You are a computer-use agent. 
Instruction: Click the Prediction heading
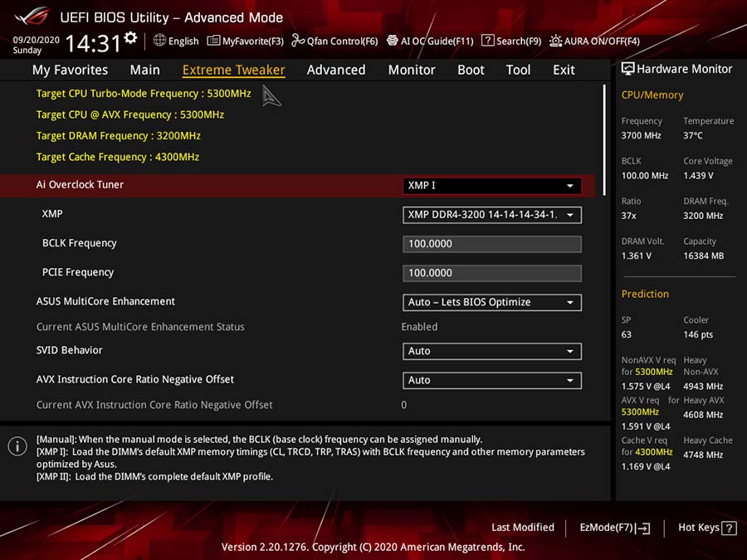(645, 294)
